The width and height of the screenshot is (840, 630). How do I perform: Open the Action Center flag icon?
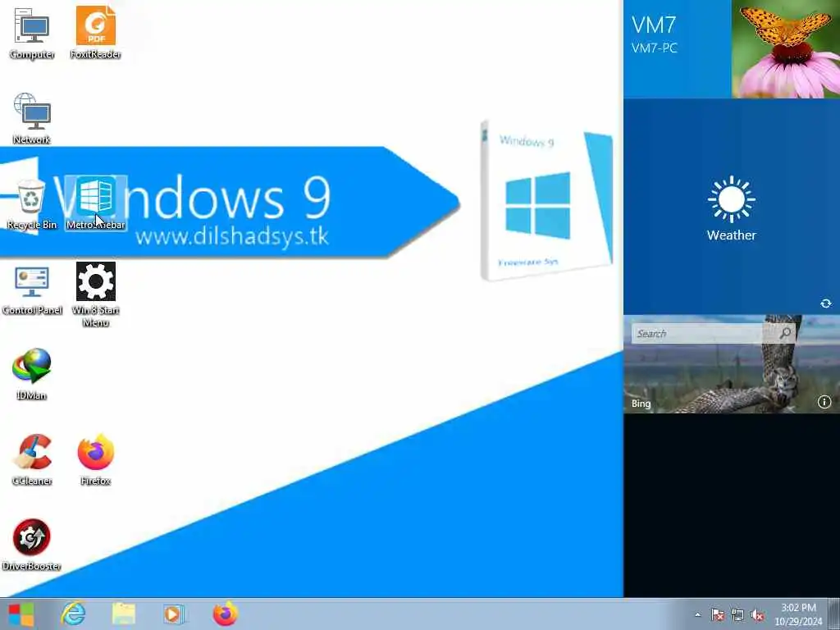point(717,615)
